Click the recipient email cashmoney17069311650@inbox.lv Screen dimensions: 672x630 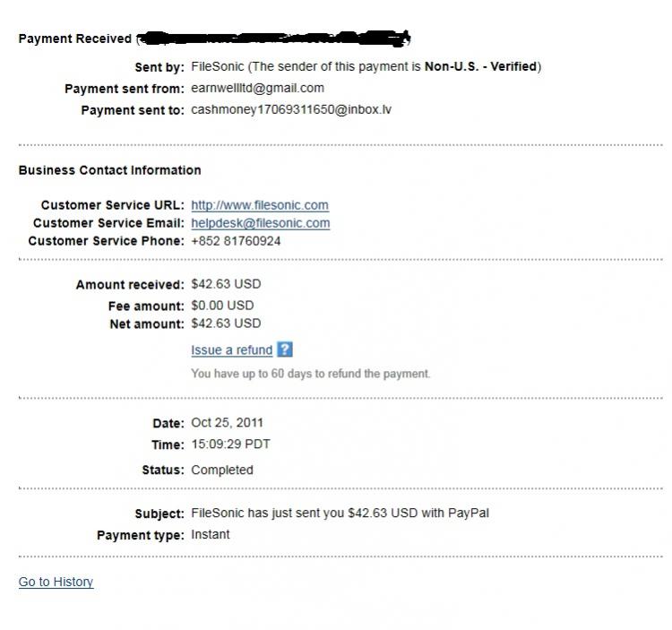coord(291,109)
